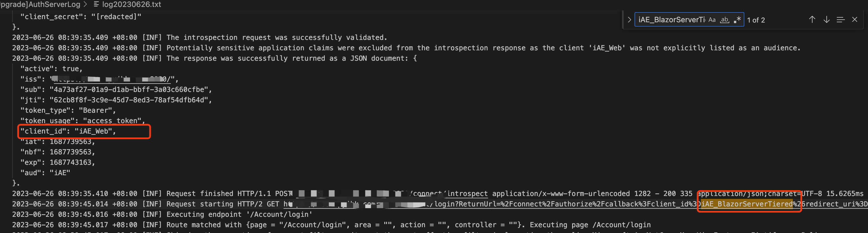Jump to next match with down arrow
This screenshot has height=233, width=868.
click(x=827, y=20)
